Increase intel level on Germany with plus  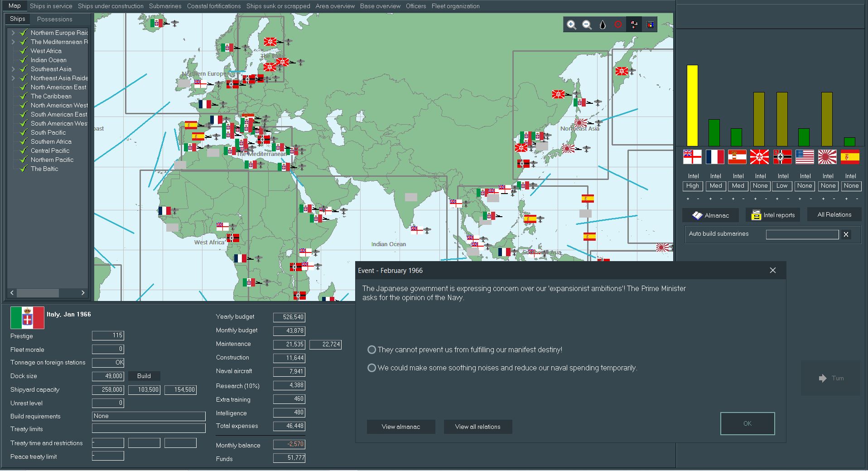(x=777, y=199)
